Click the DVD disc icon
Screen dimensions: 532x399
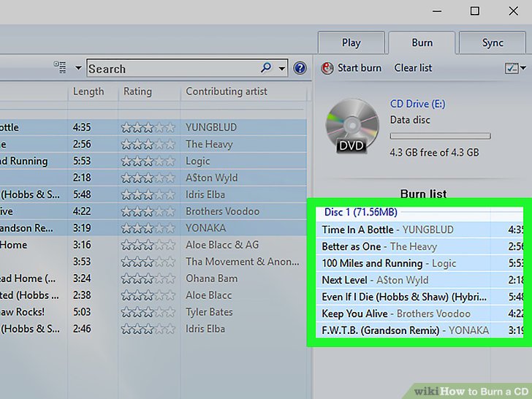point(352,126)
